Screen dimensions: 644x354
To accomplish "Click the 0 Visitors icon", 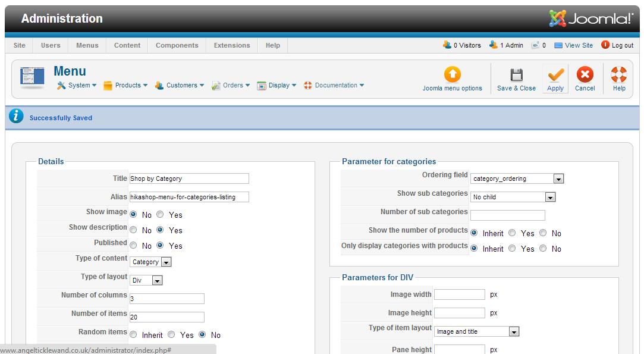I will click(x=447, y=45).
